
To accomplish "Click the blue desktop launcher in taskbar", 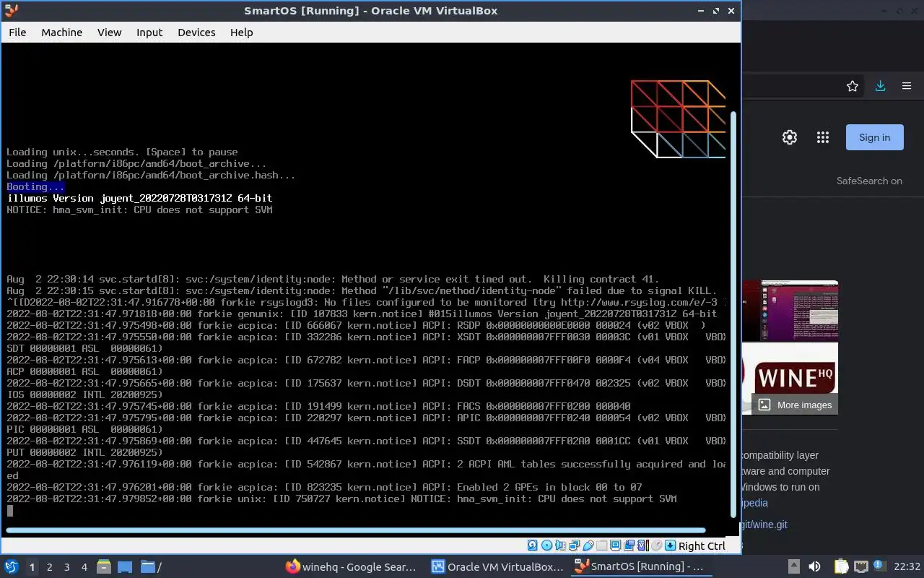I will click(x=125, y=567).
